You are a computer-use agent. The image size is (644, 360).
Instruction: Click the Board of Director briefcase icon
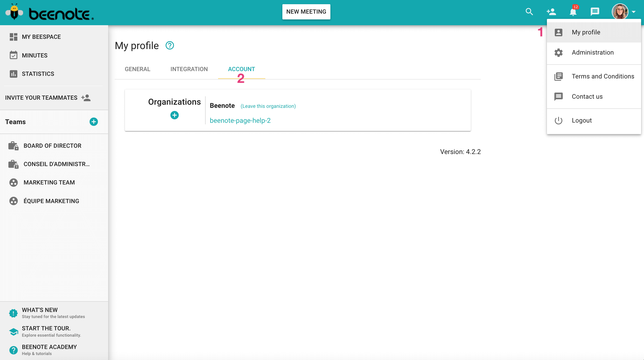click(x=13, y=146)
